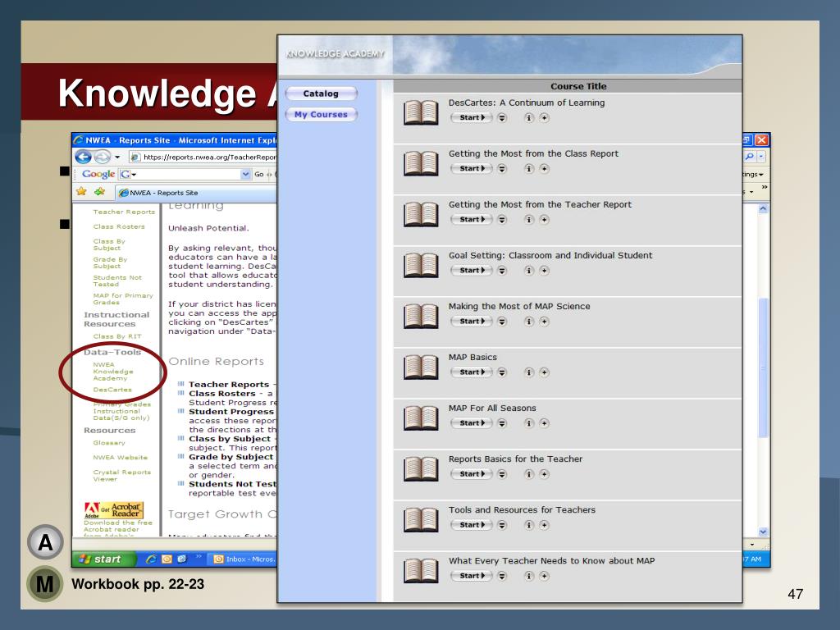Open Class Rosters in Reports Site sidebar

(x=119, y=226)
